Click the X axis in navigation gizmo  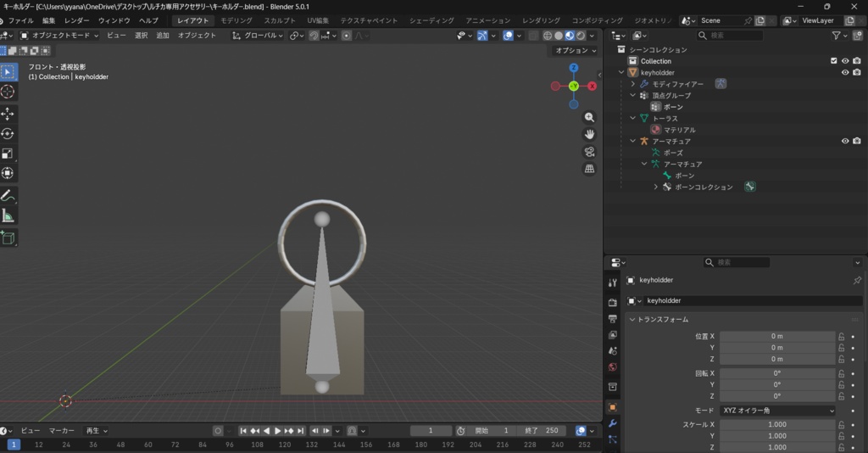point(592,86)
